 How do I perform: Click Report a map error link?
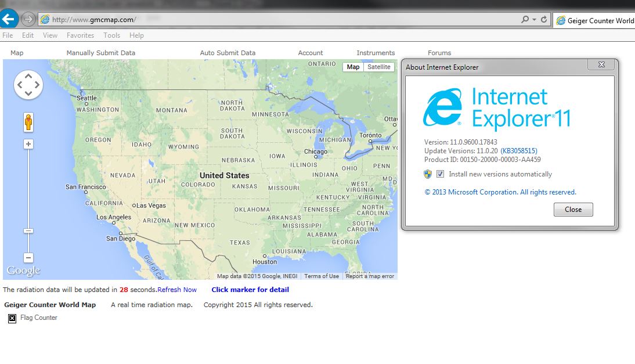pyautogui.click(x=370, y=276)
